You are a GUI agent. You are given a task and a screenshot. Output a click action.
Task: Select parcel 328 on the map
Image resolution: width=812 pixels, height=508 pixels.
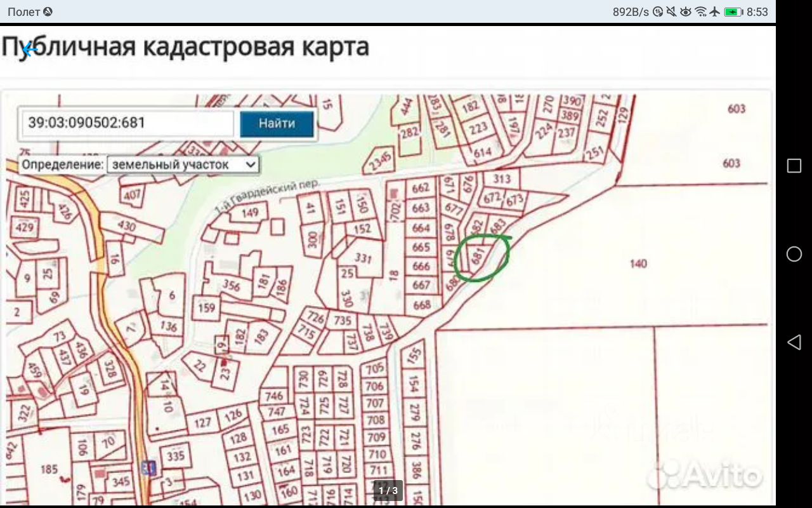click(x=109, y=369)
